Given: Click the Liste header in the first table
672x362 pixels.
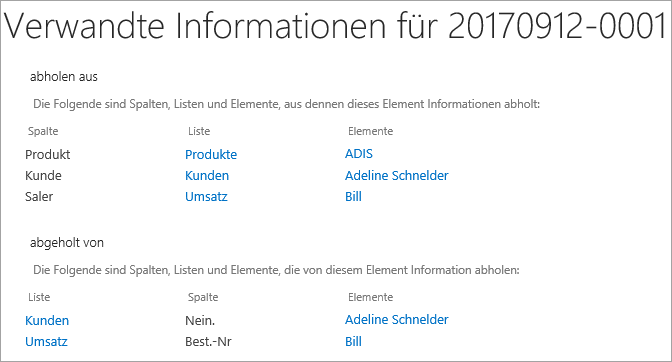Looking at the screenshot, I should pos(199,131).
